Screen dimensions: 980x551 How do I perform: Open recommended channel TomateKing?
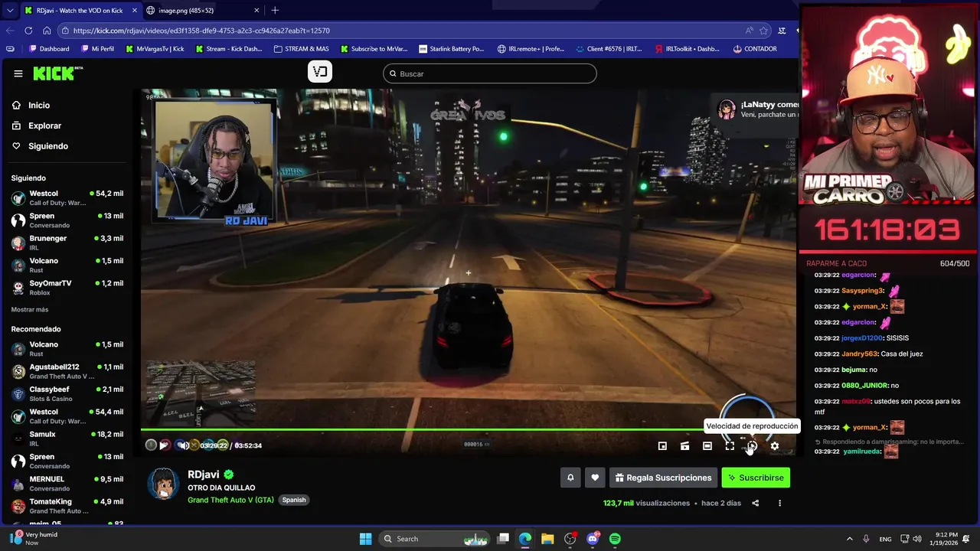click(x=67, y=506)
